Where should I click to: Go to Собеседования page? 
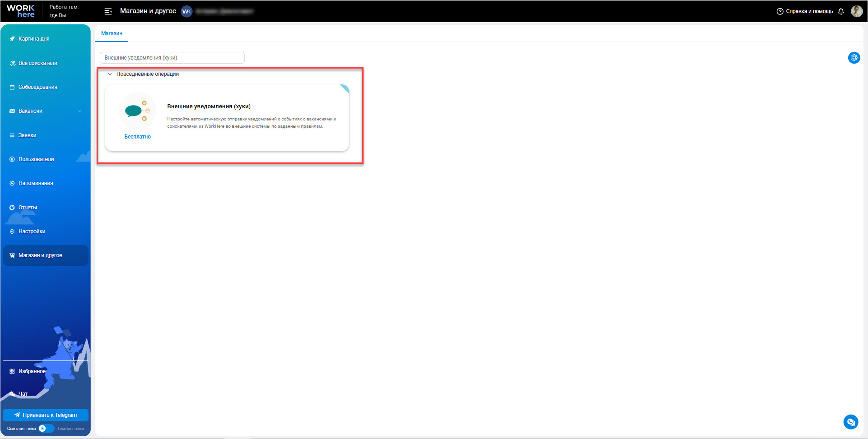(37, 87)
